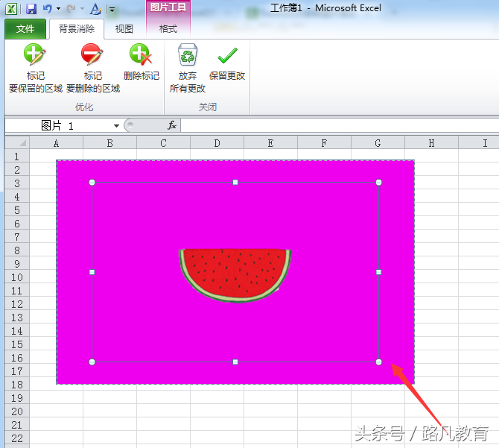The height and width of the screenshot is (448, 499).
Task: Click the Select All corner button
Action: pos(17,142)
